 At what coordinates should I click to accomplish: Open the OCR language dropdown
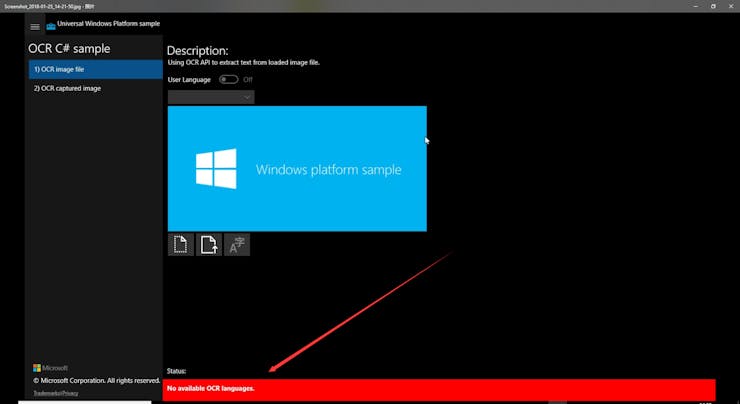click(211, 97)
